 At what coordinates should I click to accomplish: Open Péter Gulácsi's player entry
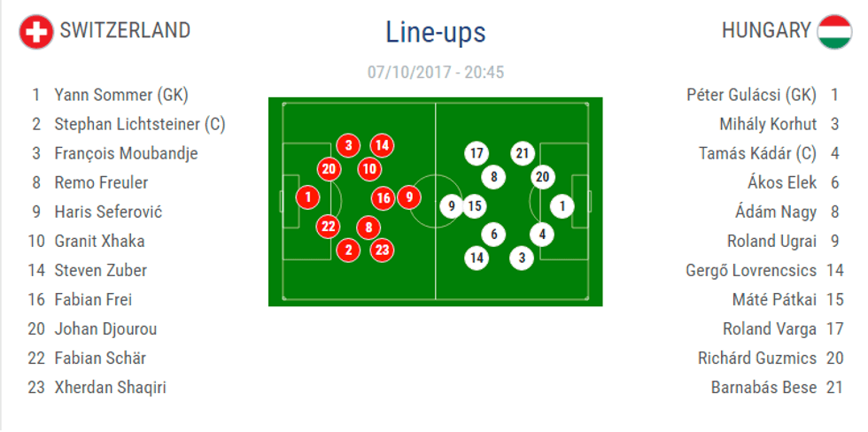(x=750, y=95)
